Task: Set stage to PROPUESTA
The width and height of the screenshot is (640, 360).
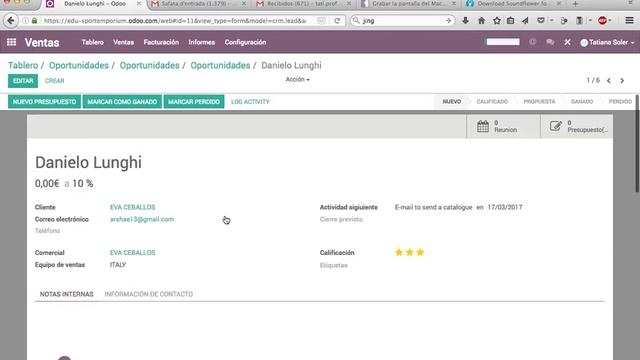Action: point(539,102)
